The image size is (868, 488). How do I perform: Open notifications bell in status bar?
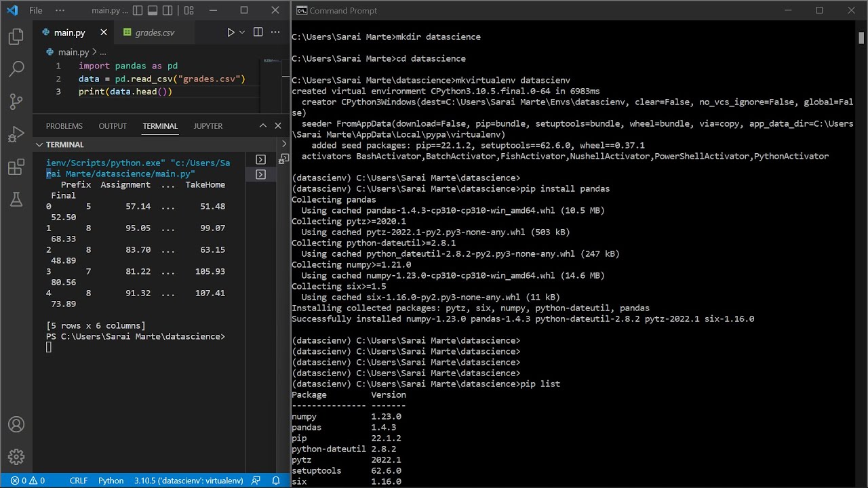276,481
